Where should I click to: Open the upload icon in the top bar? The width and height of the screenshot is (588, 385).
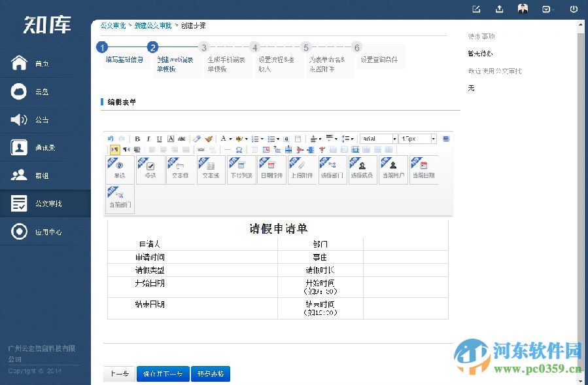(499, 9)
